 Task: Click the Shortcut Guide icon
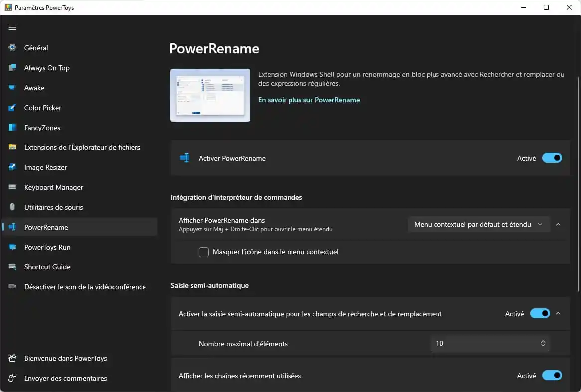(12, 267)
